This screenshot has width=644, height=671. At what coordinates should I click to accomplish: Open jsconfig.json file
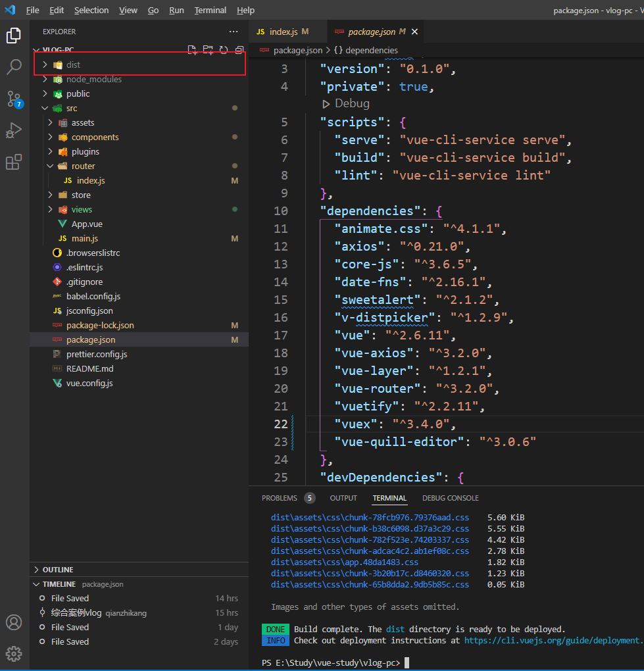tap(139, 311)
